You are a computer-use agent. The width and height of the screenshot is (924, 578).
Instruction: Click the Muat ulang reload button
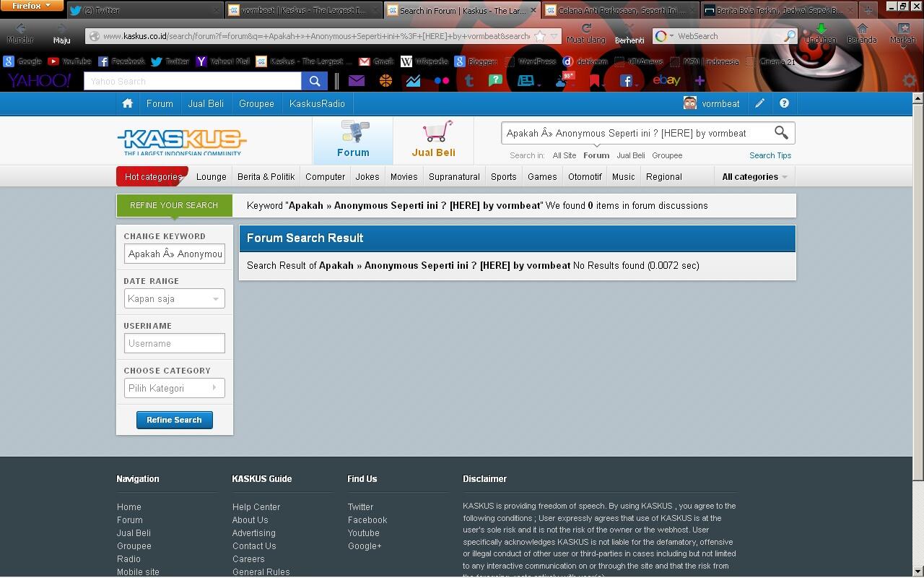tap(586, 33)
